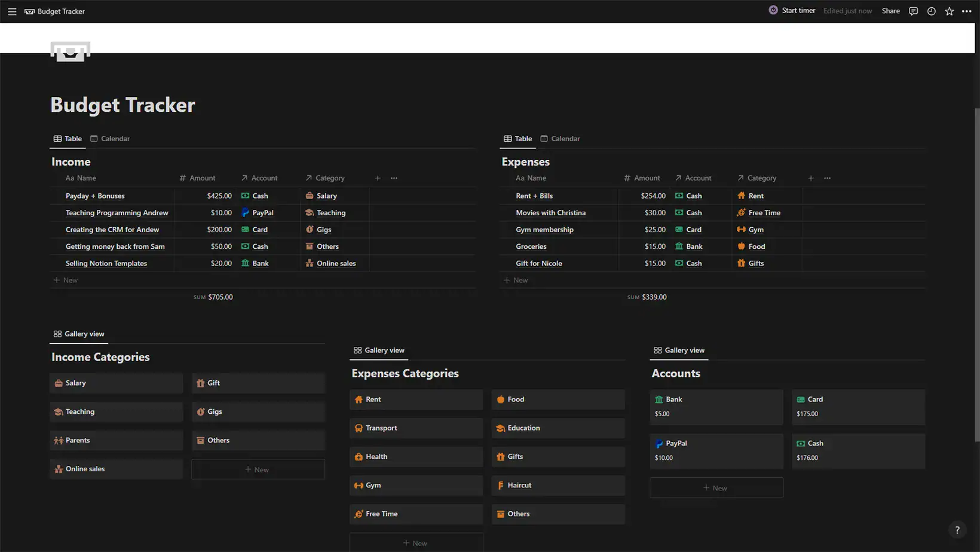
Task: Open Category column header in Expenses table
Action: coord(757,178)
